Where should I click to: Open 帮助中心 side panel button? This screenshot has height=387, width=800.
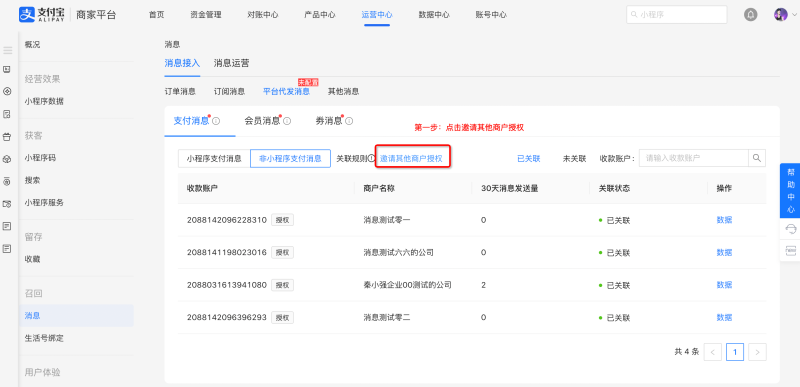pyautogui.click(x=790, y=191)
